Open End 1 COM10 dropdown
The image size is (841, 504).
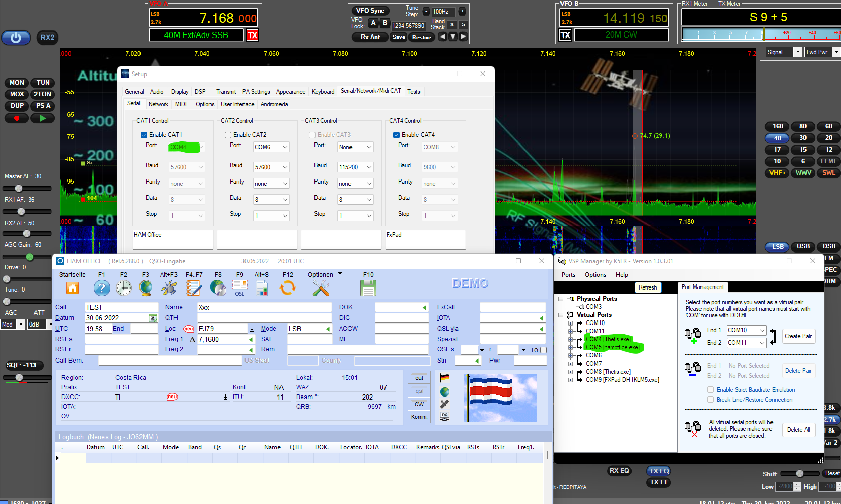[746, 330]
